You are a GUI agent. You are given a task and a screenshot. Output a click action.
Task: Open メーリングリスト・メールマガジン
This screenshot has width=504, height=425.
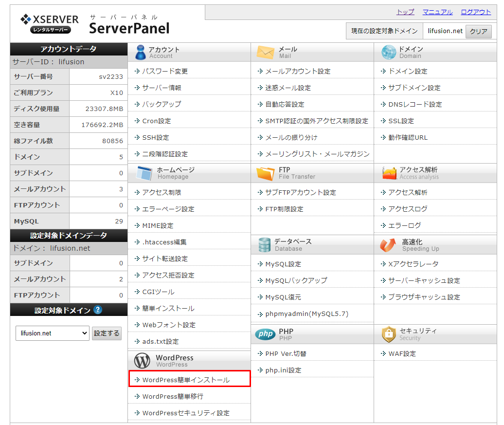tap(317, 154)
